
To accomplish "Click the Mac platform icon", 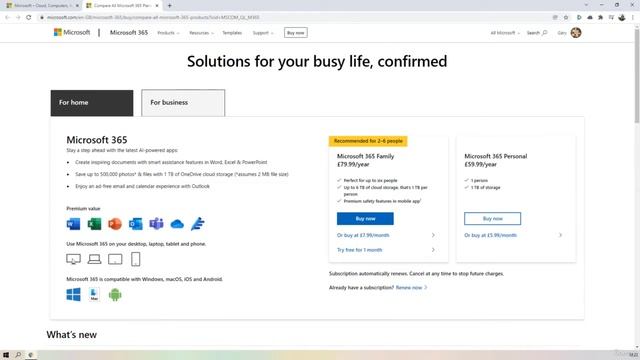I will click(x=94, y=294).
